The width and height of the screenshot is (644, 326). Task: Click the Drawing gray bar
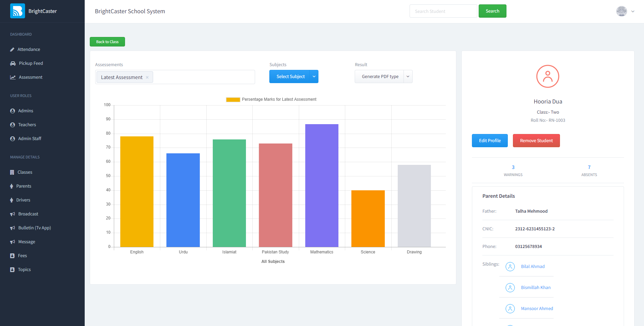pos(414,206)
